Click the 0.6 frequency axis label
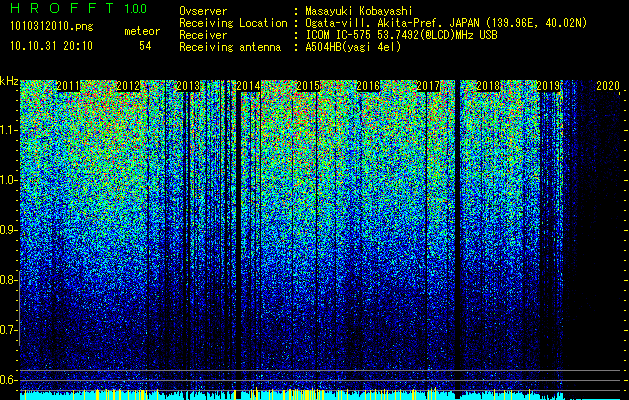The image size is (629, 400). (x=8, y=380)
